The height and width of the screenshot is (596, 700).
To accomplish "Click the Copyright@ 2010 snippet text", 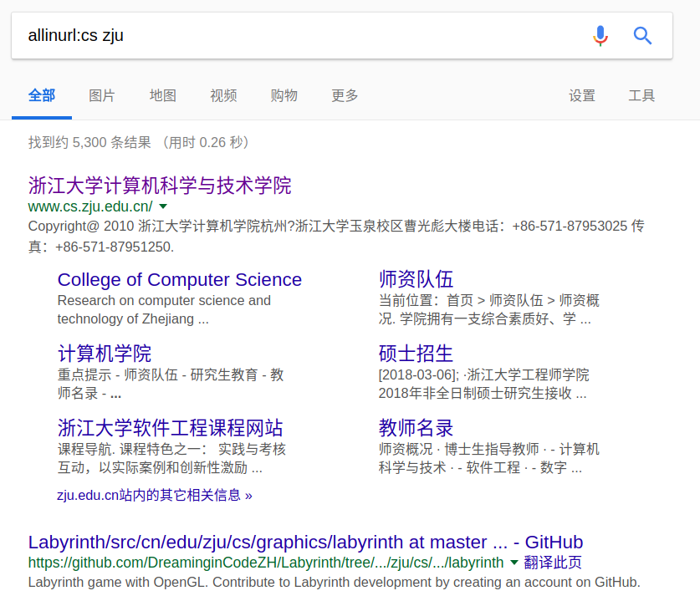I will pyautogui.click(x=335, y=237).
